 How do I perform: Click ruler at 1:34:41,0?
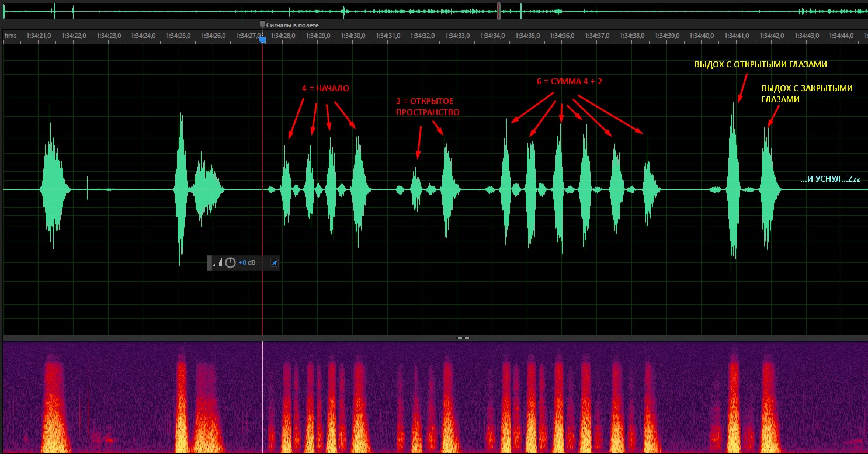pyautogui.click(x=737, y=36)
